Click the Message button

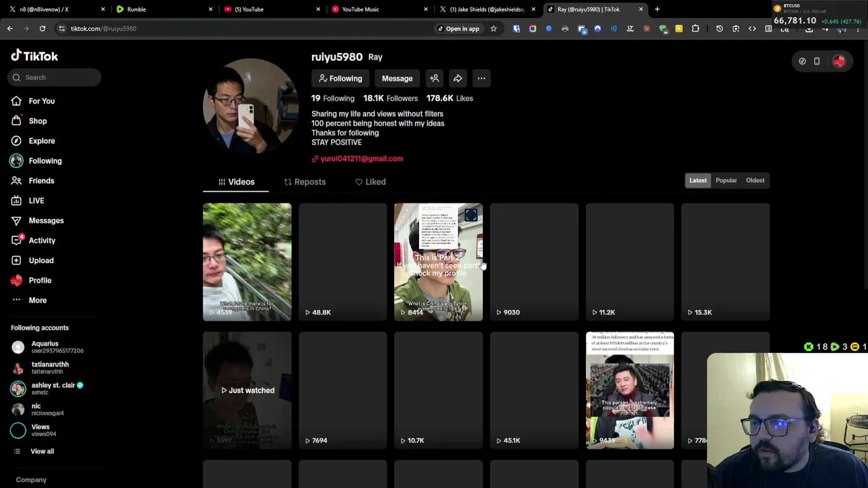(397, 79)
